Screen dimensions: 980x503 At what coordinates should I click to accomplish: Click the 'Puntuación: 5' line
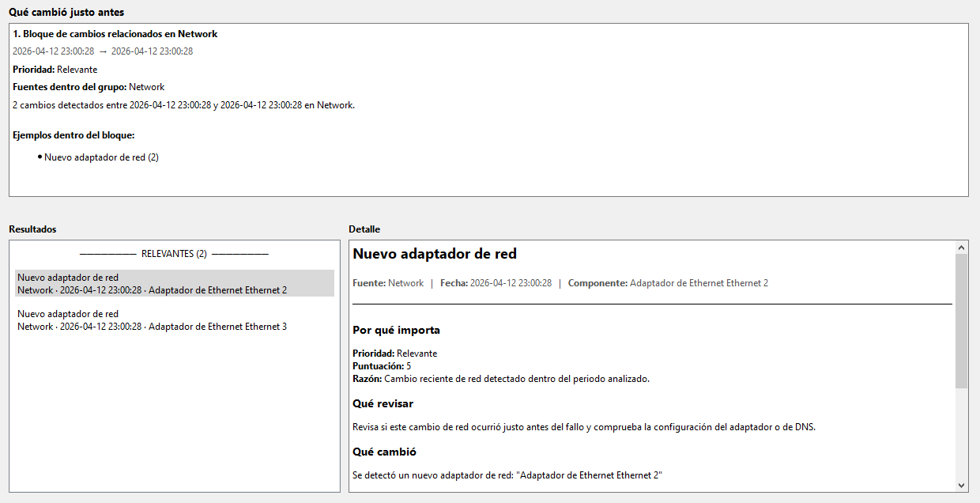click(382, 366)
